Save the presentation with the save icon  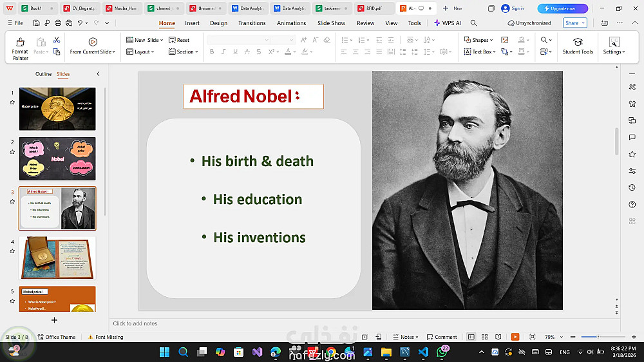(37, 23)
